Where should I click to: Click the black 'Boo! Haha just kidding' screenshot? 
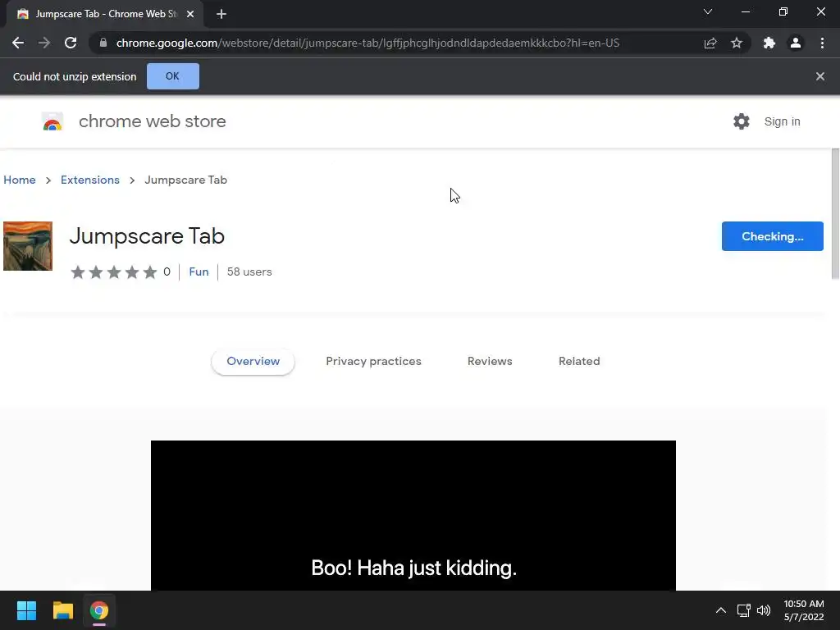[x=413, y=515]
